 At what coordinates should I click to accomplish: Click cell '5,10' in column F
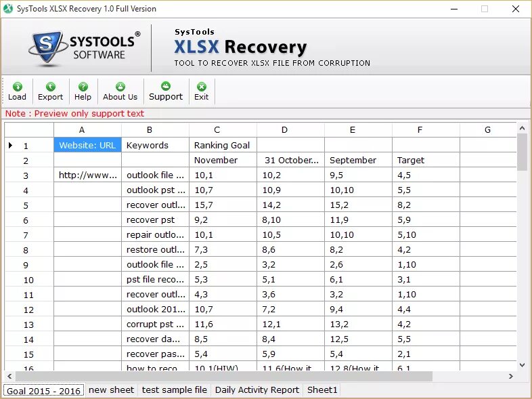[x=426, y=234]
